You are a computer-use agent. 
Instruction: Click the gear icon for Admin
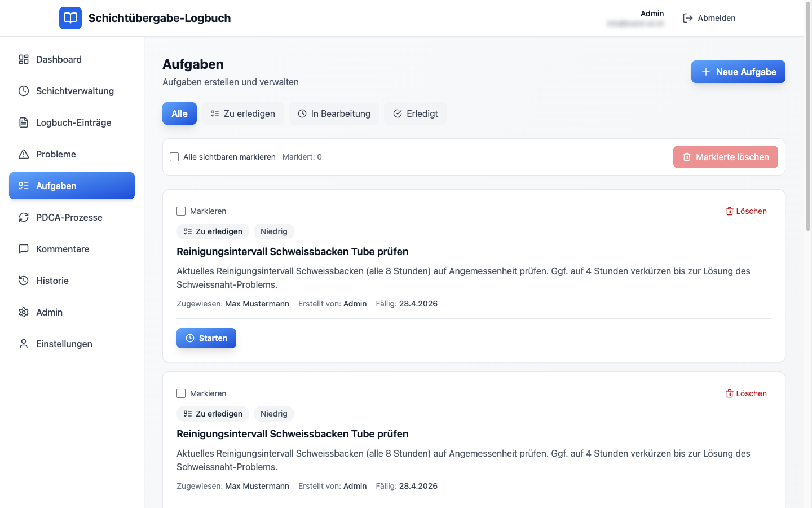click(24, 312)
